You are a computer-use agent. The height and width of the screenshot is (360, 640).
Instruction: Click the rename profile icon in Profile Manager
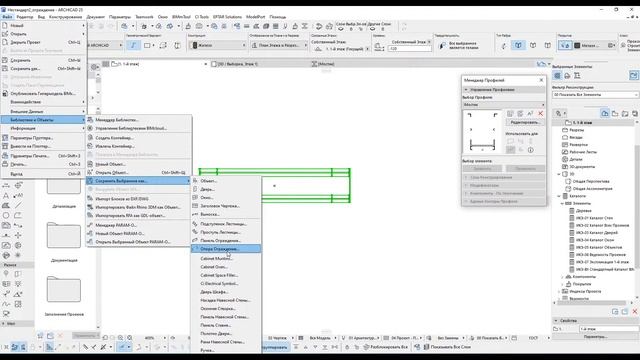[x=530, y=113]
